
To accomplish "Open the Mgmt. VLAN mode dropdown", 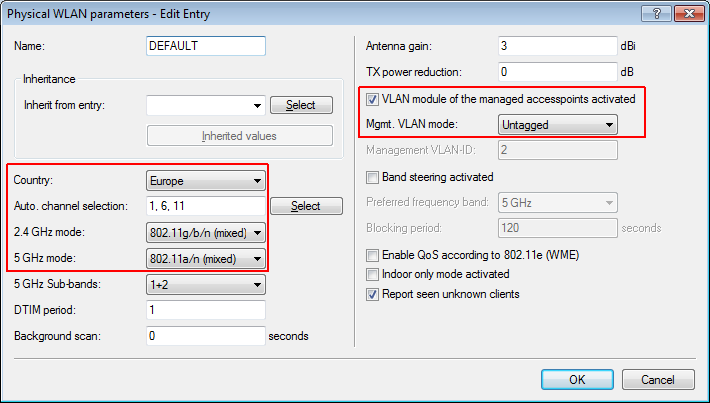I will [557, 124].
